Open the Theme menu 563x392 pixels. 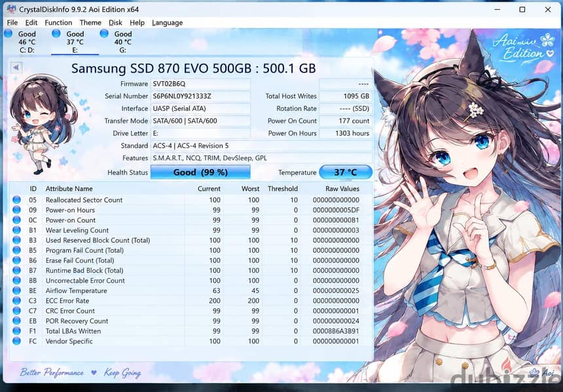click(x=90, y=23)
